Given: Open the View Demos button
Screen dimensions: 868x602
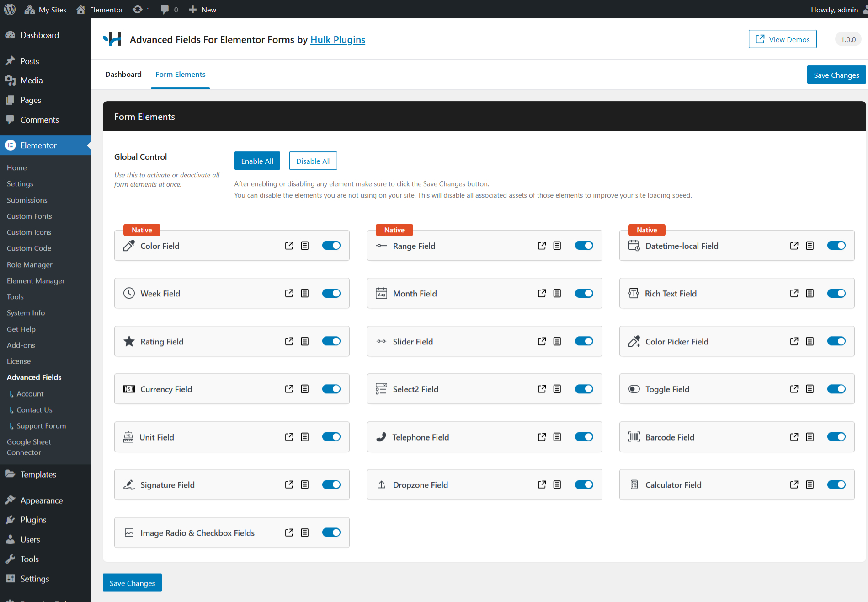Looking at the screenshot, I should pyautogui.click(x=783, y=39).
